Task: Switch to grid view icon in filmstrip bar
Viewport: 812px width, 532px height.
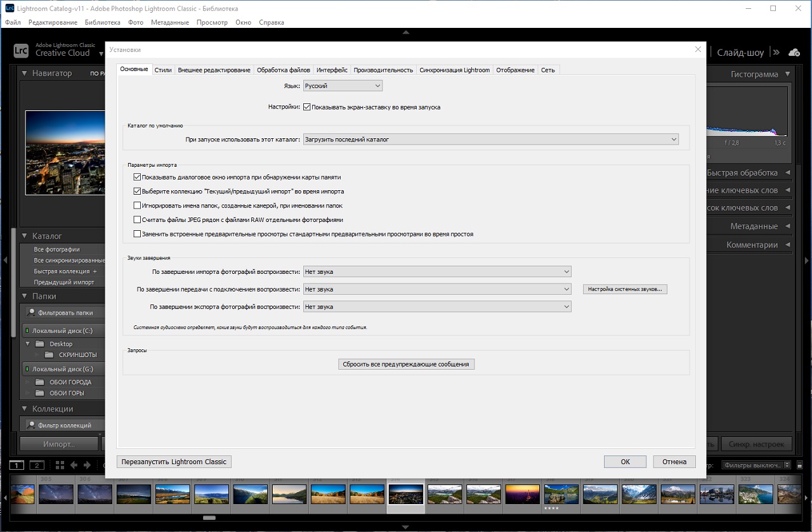Action: (60, 465)
